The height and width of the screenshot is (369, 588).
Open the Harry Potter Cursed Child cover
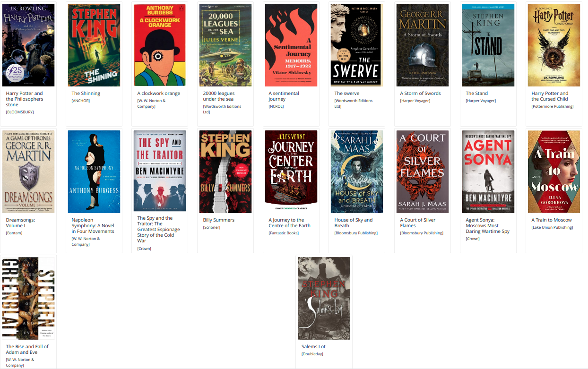click(554, 45)
